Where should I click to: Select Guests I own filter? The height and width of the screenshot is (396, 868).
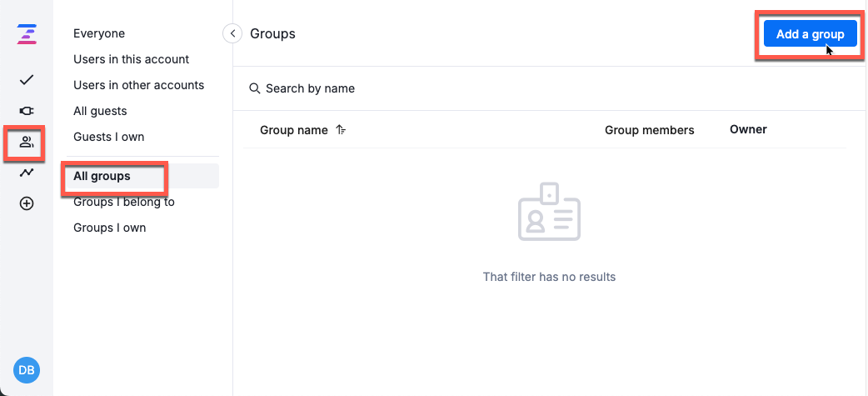(x=109, y=137)
